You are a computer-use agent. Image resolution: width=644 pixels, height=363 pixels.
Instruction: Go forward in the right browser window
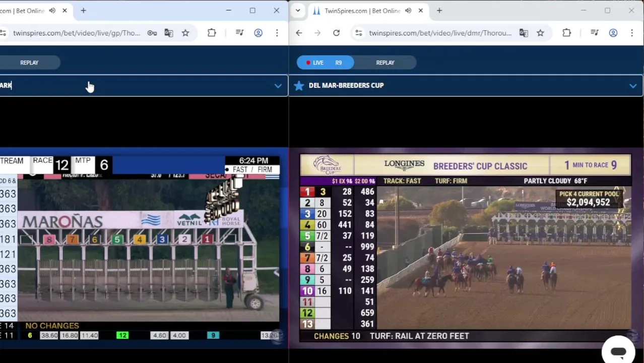[x=317, y=33]
